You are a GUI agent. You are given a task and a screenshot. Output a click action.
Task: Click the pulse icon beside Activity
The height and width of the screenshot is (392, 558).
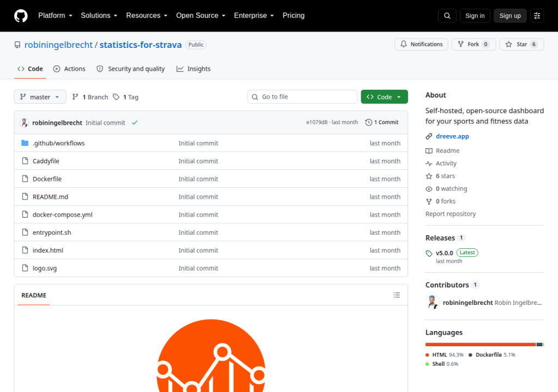(429, 163)
